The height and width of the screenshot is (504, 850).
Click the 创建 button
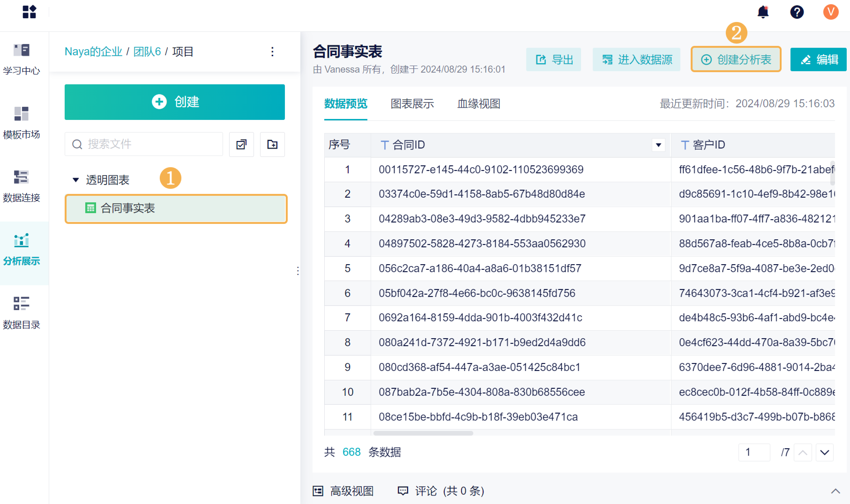pyautogui.click(x=175, y=102)
